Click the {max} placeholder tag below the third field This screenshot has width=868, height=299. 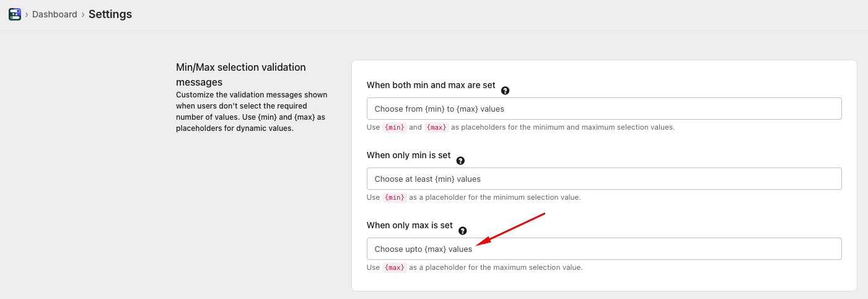tap(394, 267)
